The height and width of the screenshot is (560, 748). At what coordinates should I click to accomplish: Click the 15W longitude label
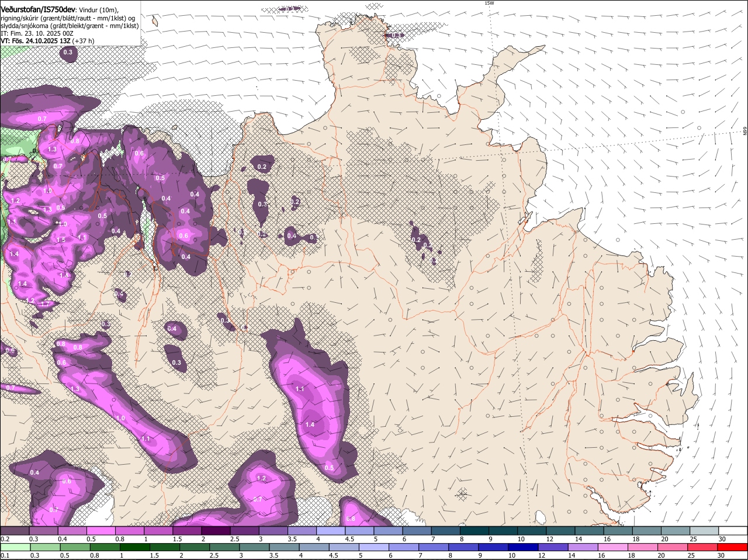(x=489, y=3)
